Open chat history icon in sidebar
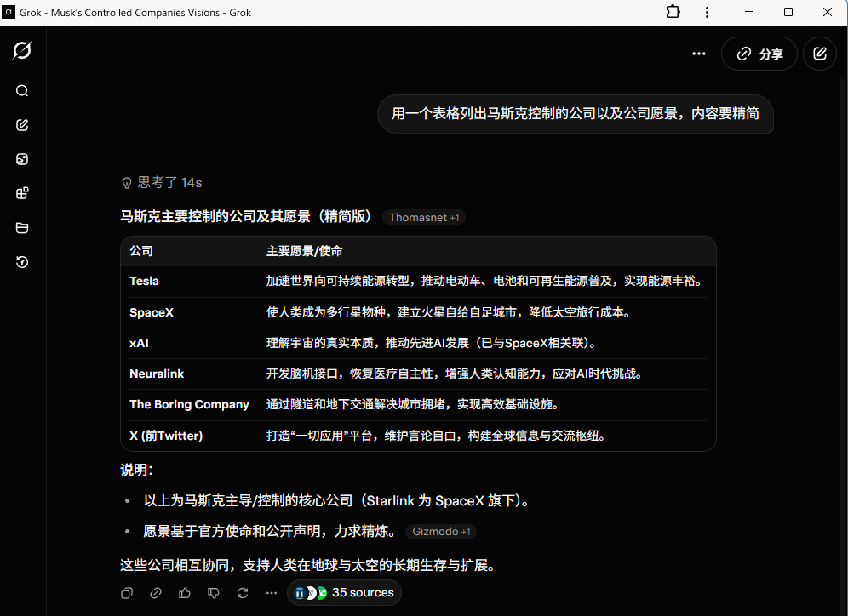 22,262
